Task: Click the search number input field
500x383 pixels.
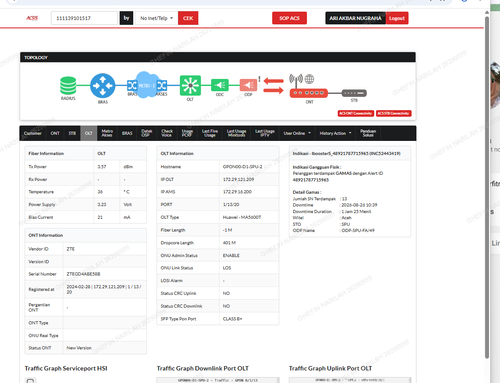Action: point(84,18)
